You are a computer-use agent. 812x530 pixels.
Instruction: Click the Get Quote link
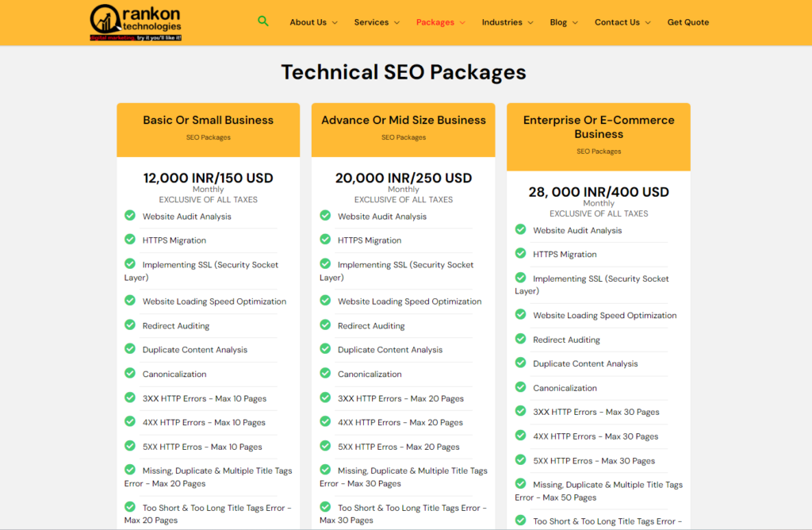688,22
